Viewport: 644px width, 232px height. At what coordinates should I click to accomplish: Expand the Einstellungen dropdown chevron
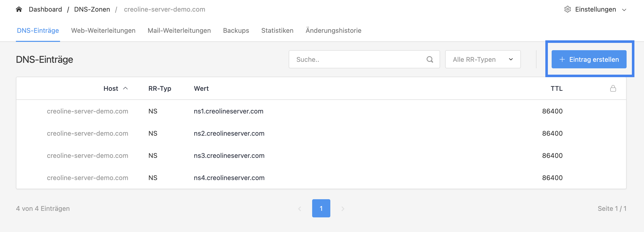(x=624, y=10)
